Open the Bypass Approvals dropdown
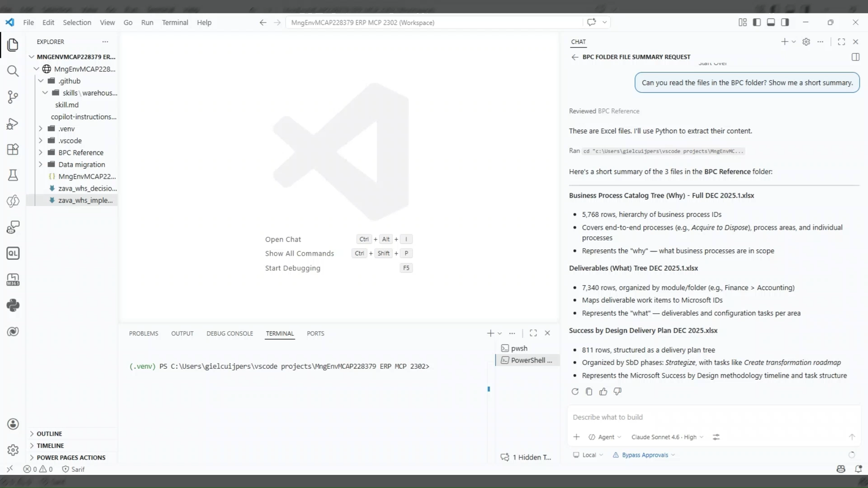This screenshot has width=868, height=488. [x=644, y=455]
